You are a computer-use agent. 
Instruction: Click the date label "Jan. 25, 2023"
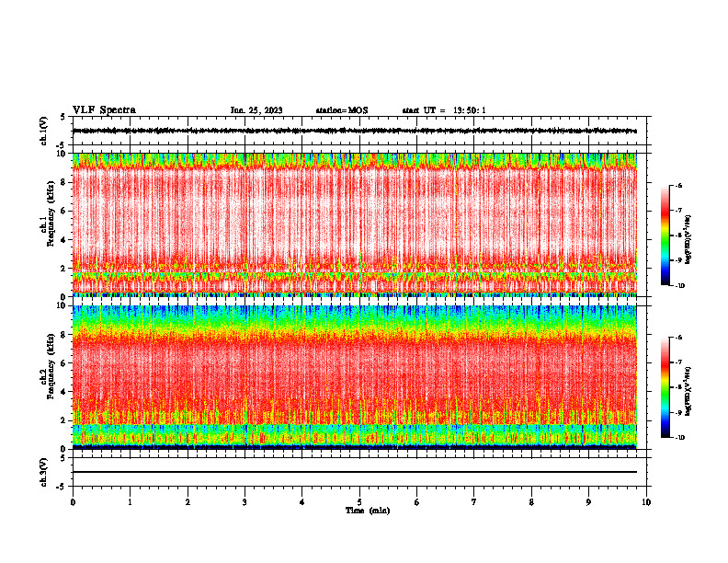[256, 110]
